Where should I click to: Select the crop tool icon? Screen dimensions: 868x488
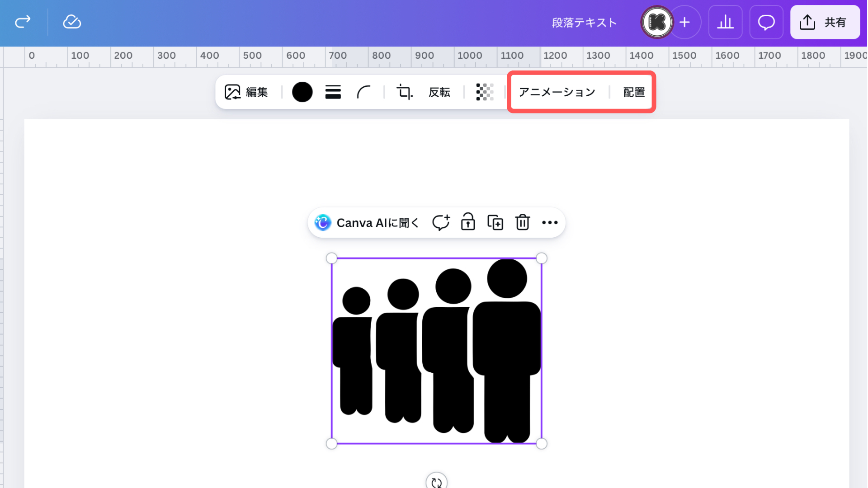pyautogui.click(x=405, y=92)
